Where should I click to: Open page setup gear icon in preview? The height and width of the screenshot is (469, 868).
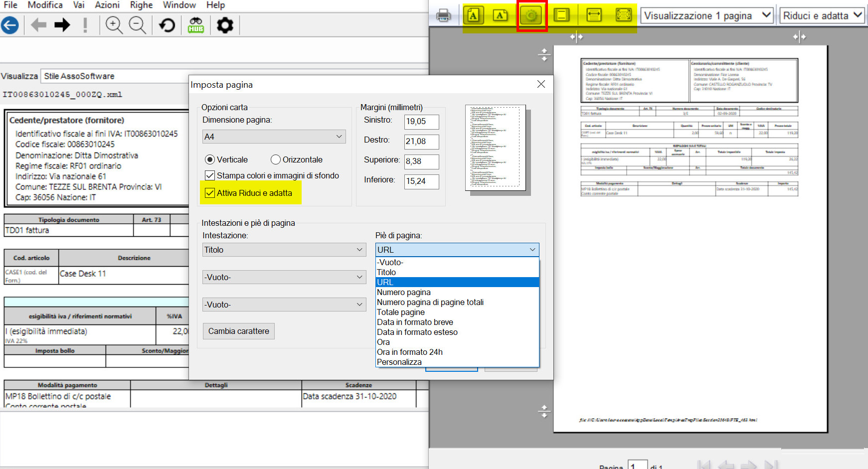click(x=531, y=16)
